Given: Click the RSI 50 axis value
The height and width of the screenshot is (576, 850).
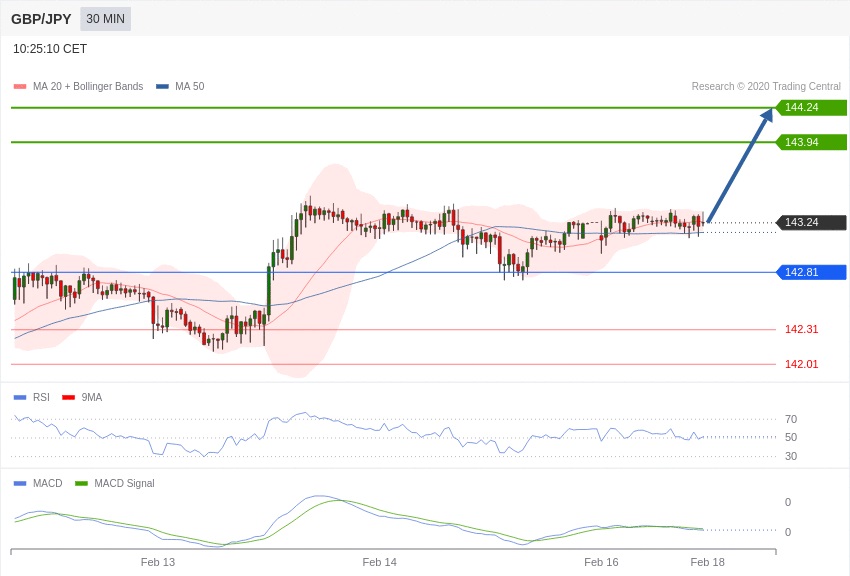Looking at the screenshot, I should pyautogui.click(x=791, y=437).
